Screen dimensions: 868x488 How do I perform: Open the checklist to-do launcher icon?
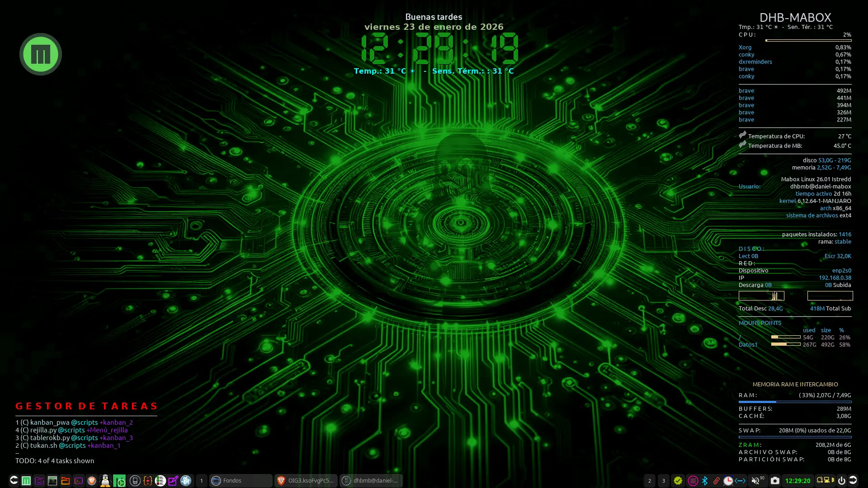coord(160,481)
